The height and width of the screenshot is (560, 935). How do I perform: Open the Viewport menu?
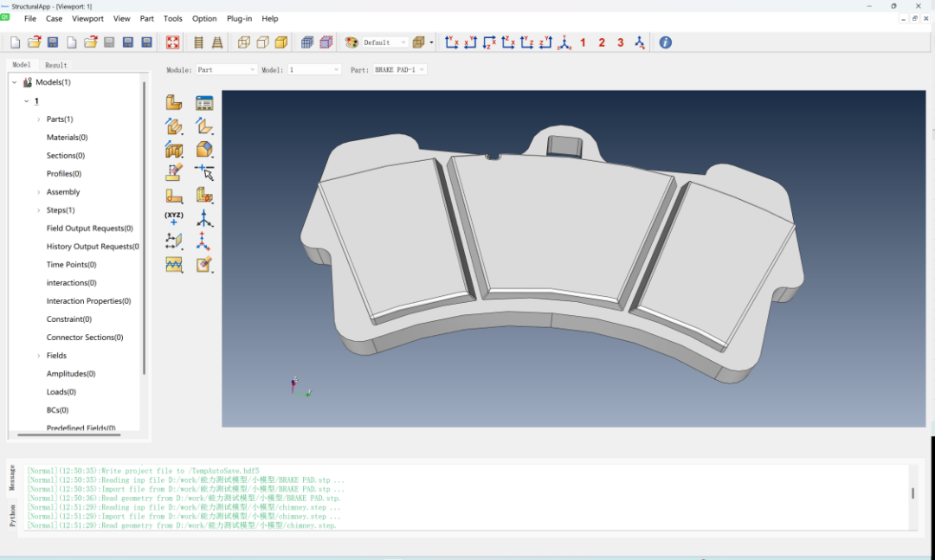point(87,18)
